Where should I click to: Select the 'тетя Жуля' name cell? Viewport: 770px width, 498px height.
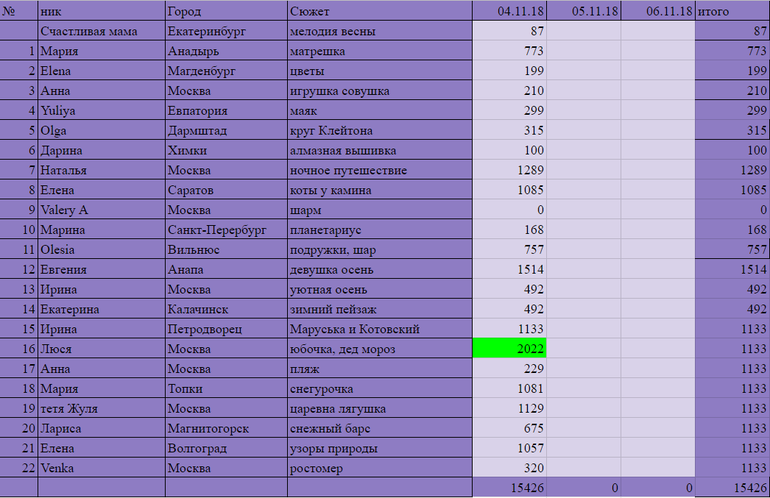coord(101,408)
